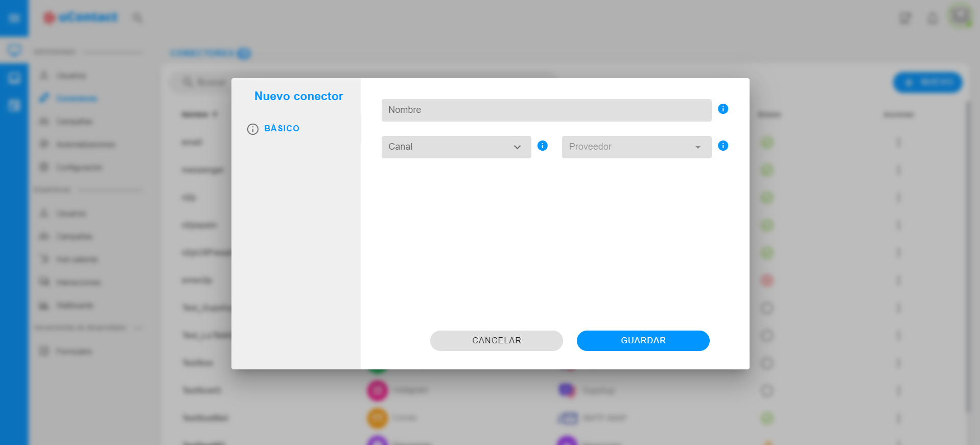Click the circled info icon beside BÁSICO
980x445 pixels.
coord(252,129)
